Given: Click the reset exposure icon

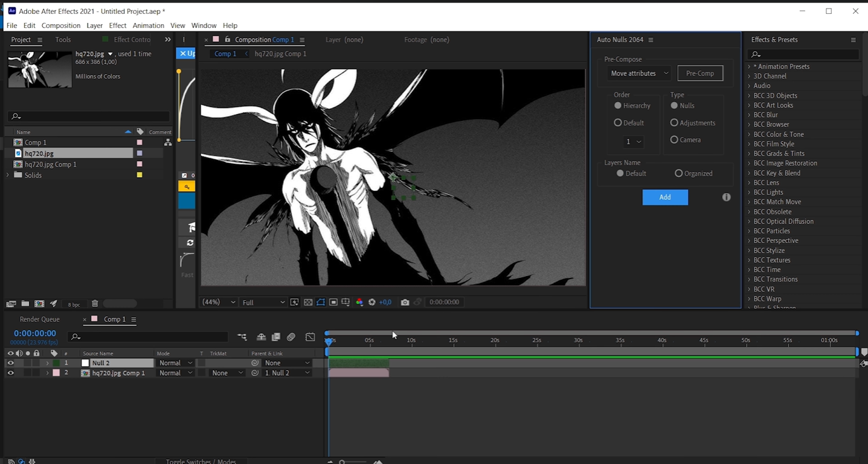Looking at the screenshot, I should pos(372,302).
